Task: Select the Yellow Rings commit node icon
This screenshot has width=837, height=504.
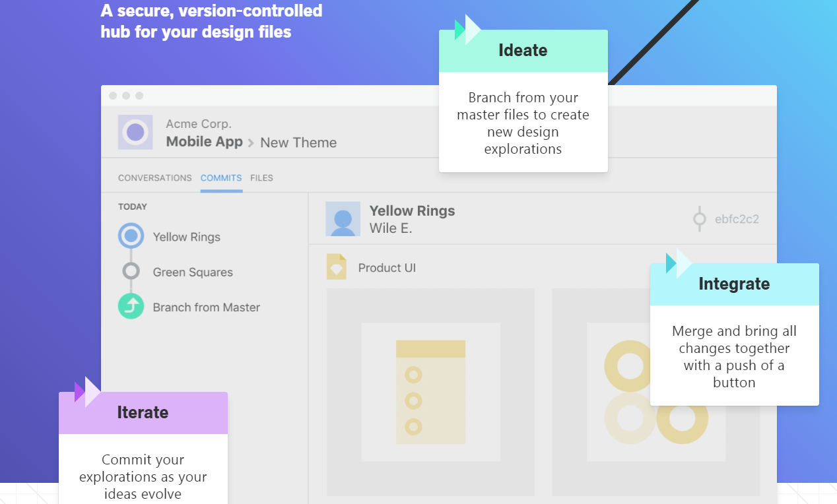Action: [x=131, y=236]
